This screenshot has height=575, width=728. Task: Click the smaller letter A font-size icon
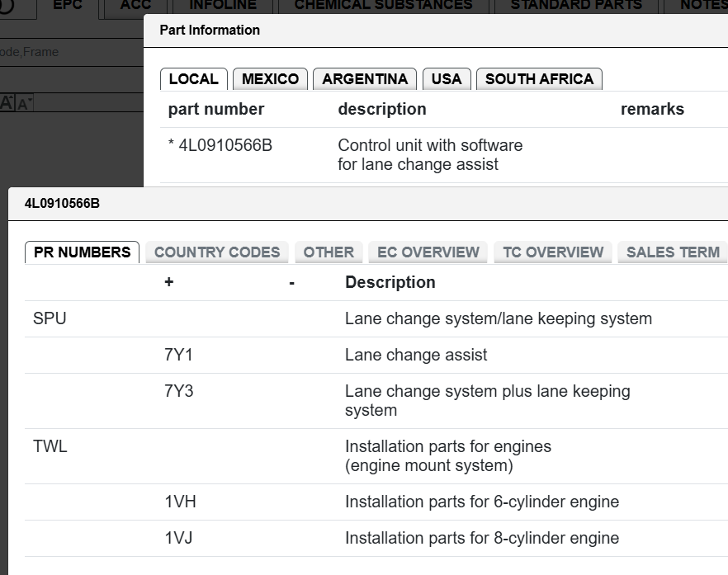pos(24,103)
